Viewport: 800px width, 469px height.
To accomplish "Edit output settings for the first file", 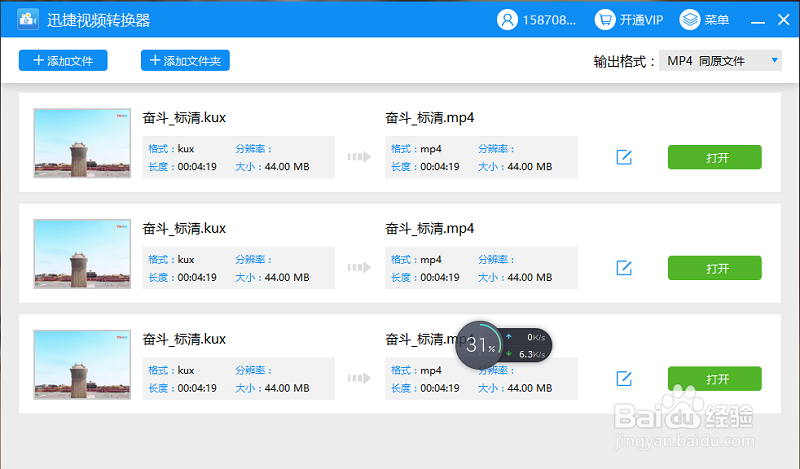I will [x=624, y=157].
